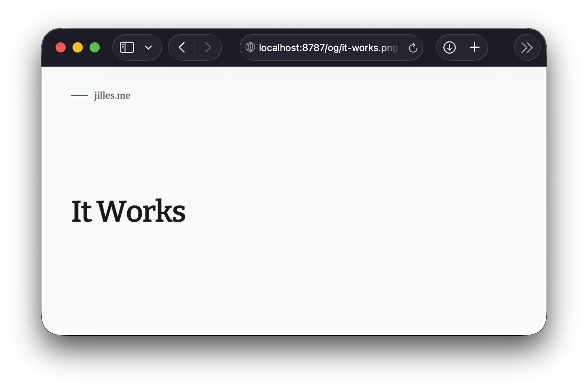Focus the localhost:8787/og/it-works.png address field
The width and height of the screenshot is (588, 390).
click(x=325, y=48)
